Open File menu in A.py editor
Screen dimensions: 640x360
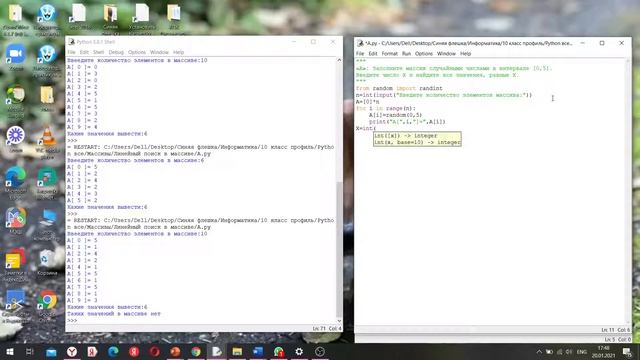point(360,53)
